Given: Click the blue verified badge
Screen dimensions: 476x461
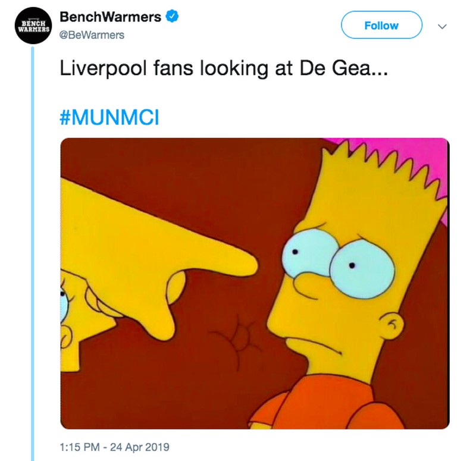Looking at the screenshot, I should 173,18.
